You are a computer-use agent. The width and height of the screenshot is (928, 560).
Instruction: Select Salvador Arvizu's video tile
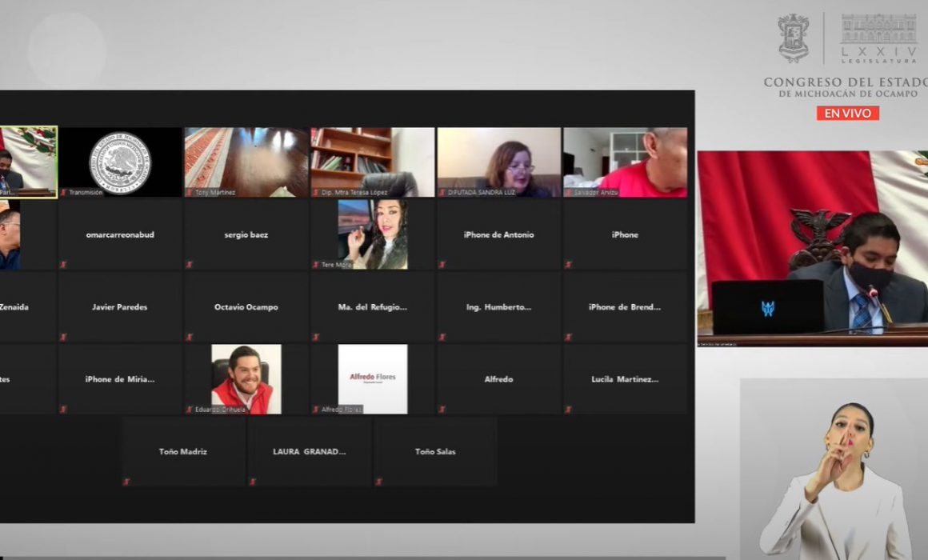(x=625, y=162)
